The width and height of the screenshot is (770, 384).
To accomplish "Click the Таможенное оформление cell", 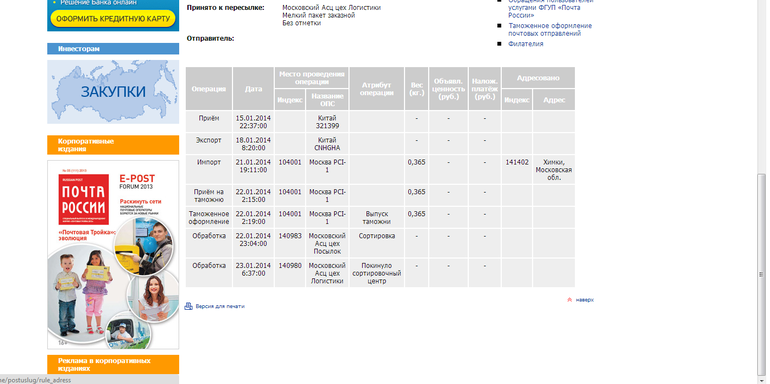I will tap(209, 218).
